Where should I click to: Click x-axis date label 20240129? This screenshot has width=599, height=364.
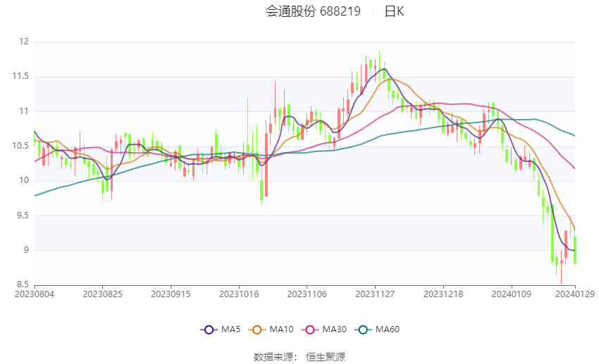[x=575, y=294]
